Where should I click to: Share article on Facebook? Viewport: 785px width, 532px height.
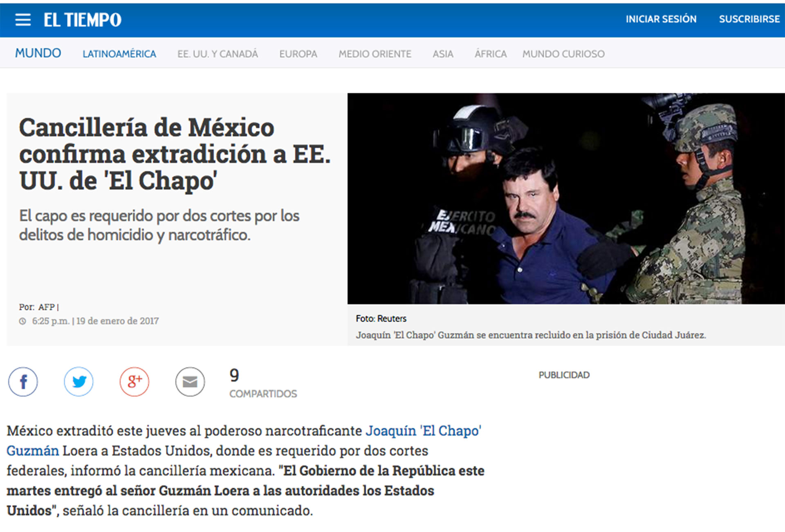tap(23, 382)
